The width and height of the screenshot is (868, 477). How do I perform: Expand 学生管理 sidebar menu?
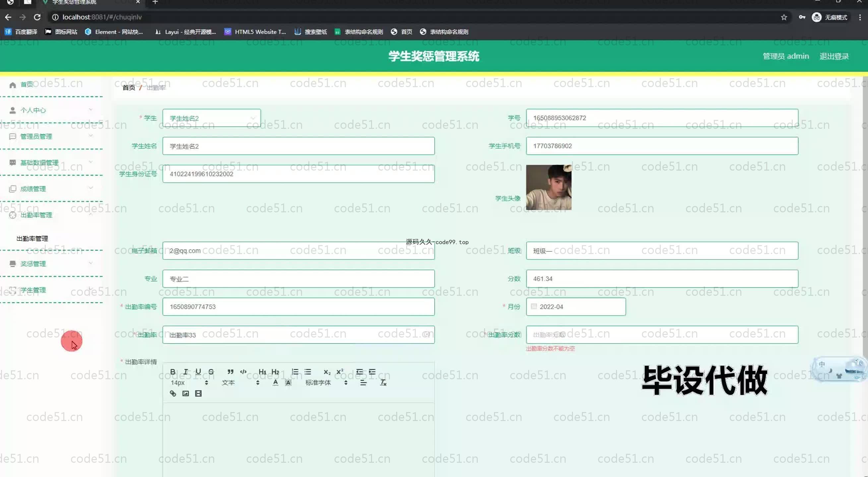pos(51,290)
